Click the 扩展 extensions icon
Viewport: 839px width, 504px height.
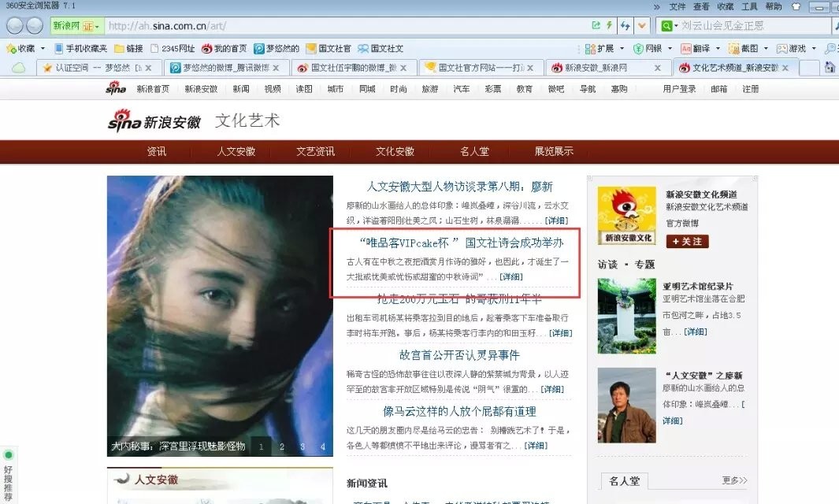coord(590,49)
